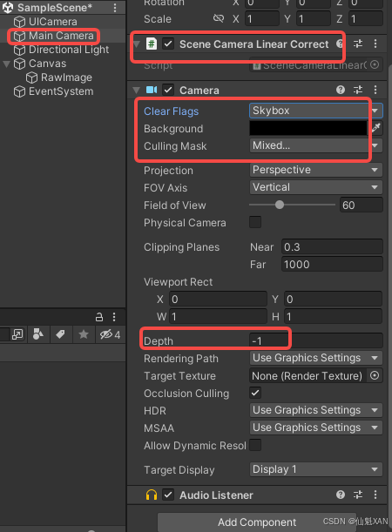Click the Camera component icon

coord(152,90)
